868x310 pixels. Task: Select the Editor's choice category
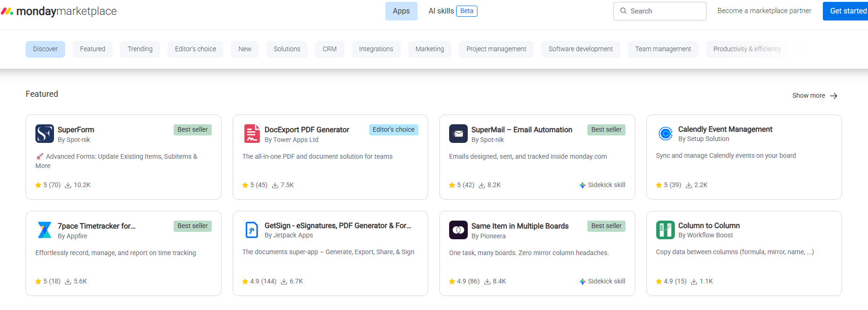pyautogui.click(x=195, y=49)
